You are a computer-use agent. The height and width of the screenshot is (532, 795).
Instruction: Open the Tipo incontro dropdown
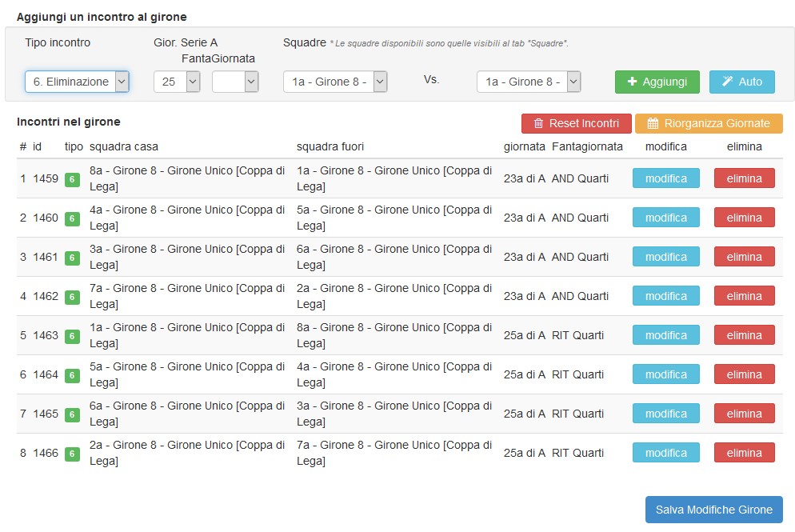tap(77, 82)
